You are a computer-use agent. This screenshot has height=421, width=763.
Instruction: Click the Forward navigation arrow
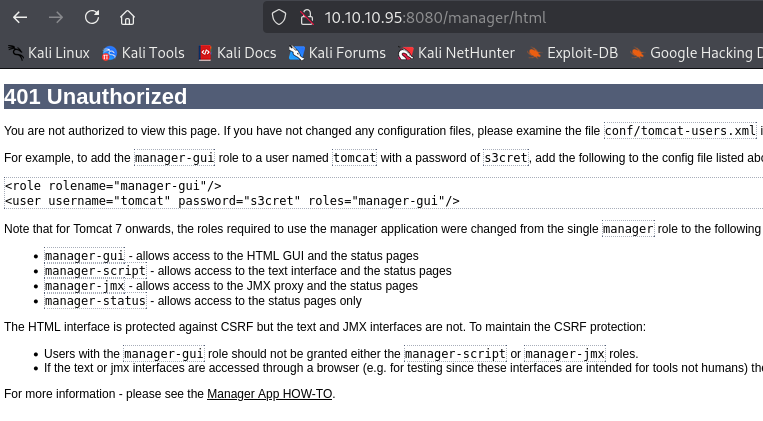[56, 17]
